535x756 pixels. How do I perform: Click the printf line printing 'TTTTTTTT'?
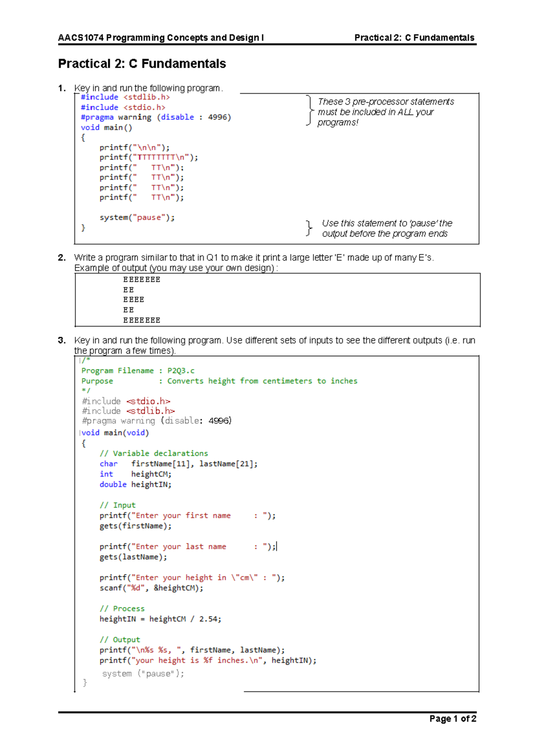click(148, 157)
